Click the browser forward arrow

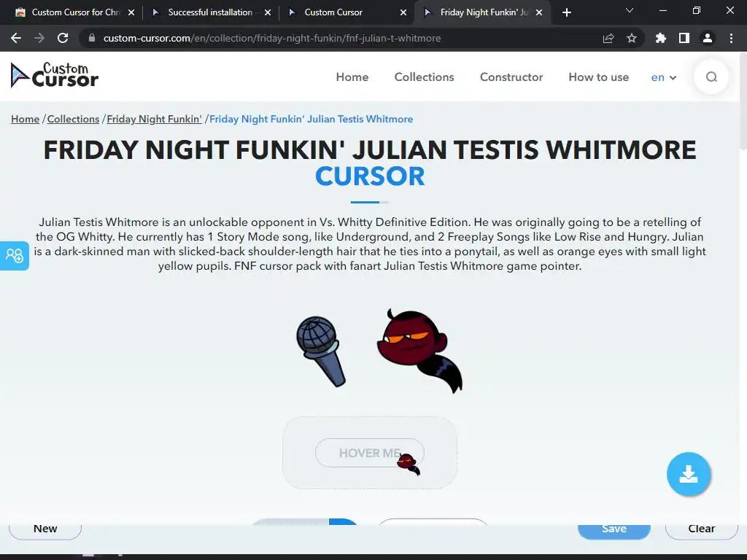point(39,38)
